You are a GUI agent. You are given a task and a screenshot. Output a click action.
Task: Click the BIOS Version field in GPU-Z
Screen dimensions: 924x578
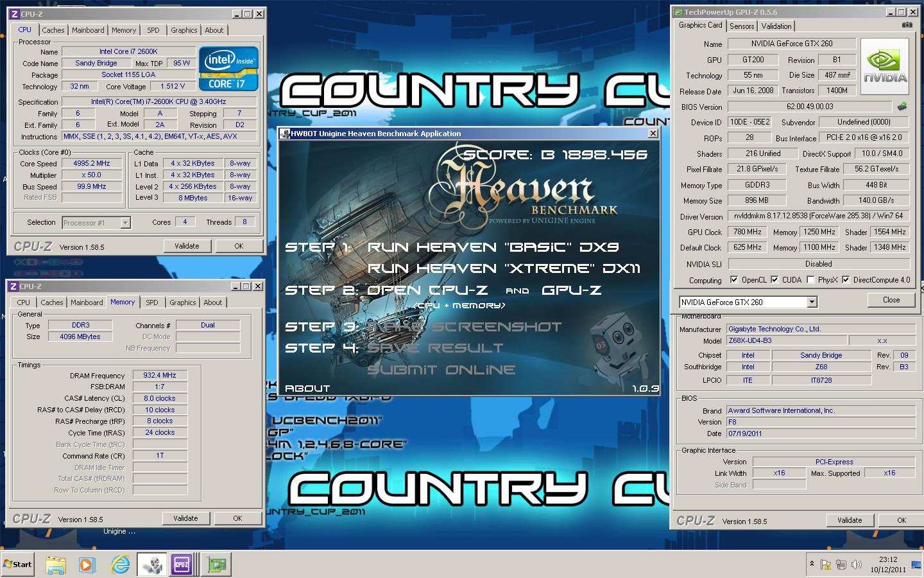[810, 107]
